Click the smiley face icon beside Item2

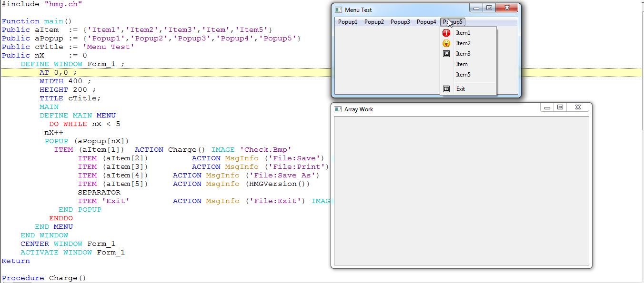(x=446, y=43)
